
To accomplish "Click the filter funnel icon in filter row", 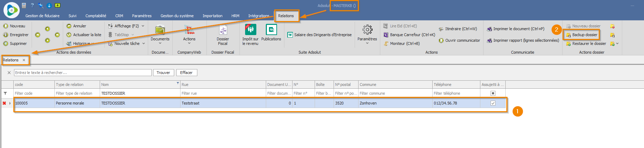I will point(5,93).
